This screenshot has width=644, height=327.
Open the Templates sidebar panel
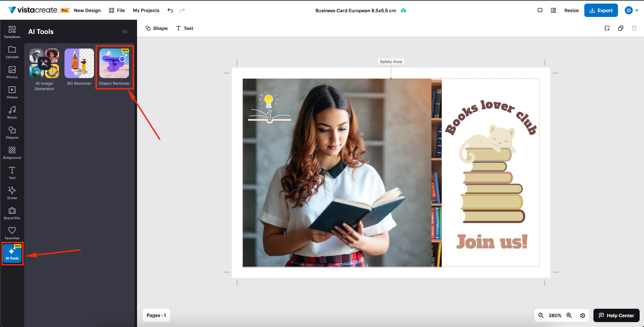12,32
